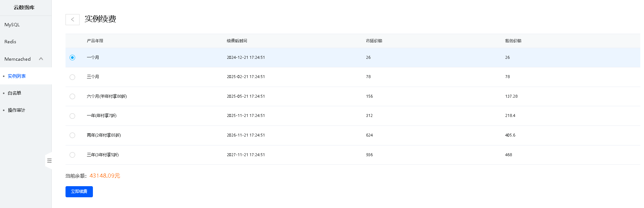
Task: Click the 立即续费 renew now button
Action: point(79,191)
